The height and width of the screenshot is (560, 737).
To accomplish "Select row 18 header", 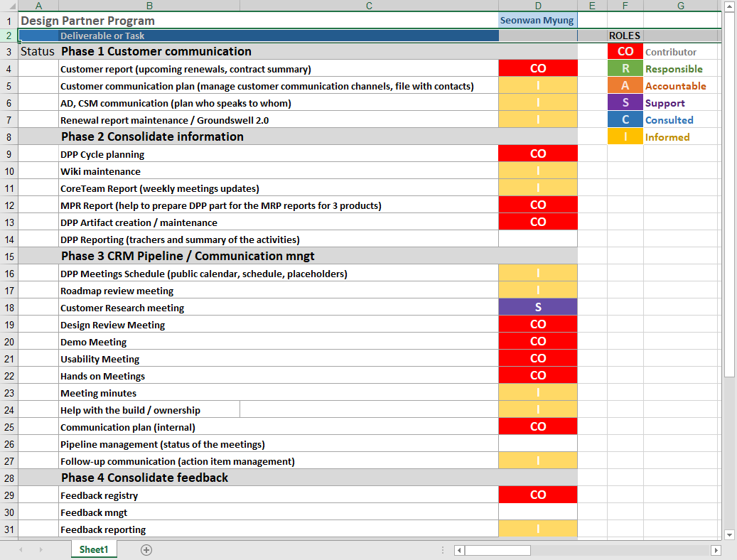I will [x=9, y=308].
